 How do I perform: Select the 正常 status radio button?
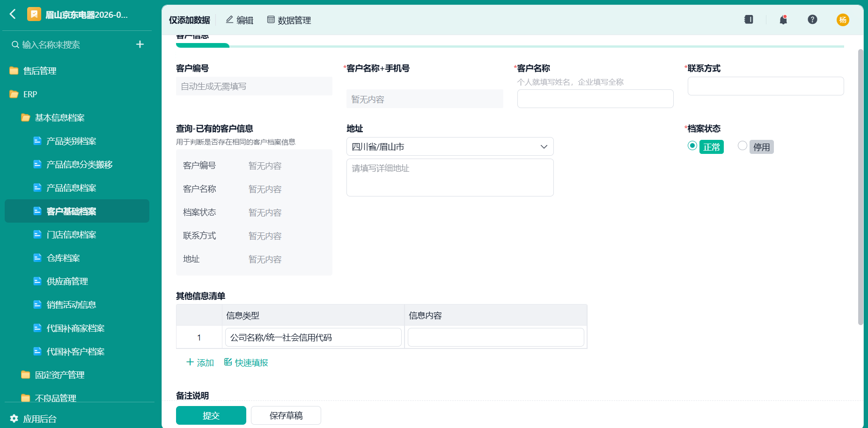[x=692, y=145]
